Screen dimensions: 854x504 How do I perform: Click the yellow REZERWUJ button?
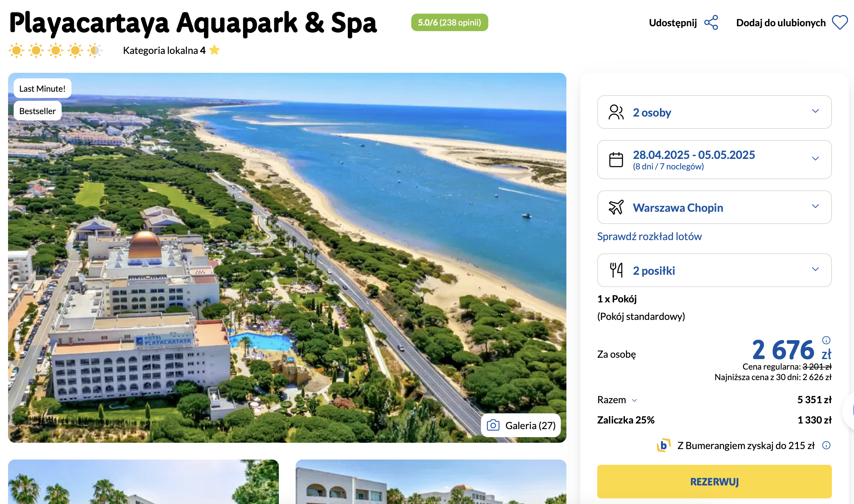click(x=714, y=482)
